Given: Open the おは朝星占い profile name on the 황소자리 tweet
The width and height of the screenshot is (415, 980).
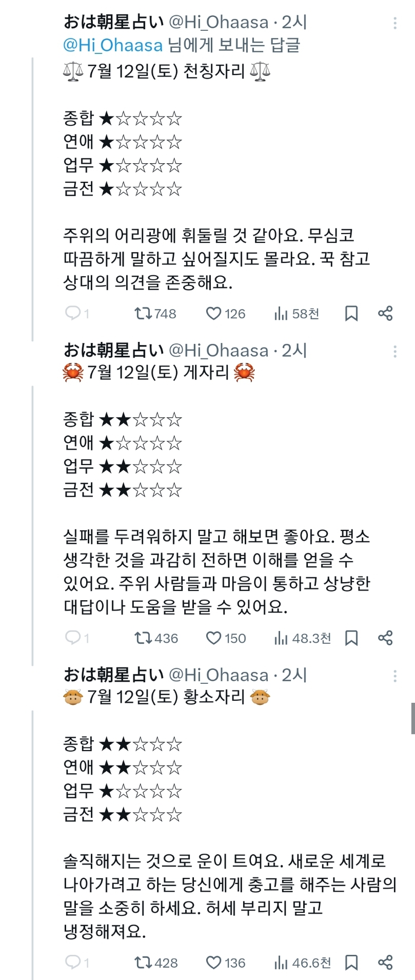Looking at the screenshot, I should click(113, 675).
